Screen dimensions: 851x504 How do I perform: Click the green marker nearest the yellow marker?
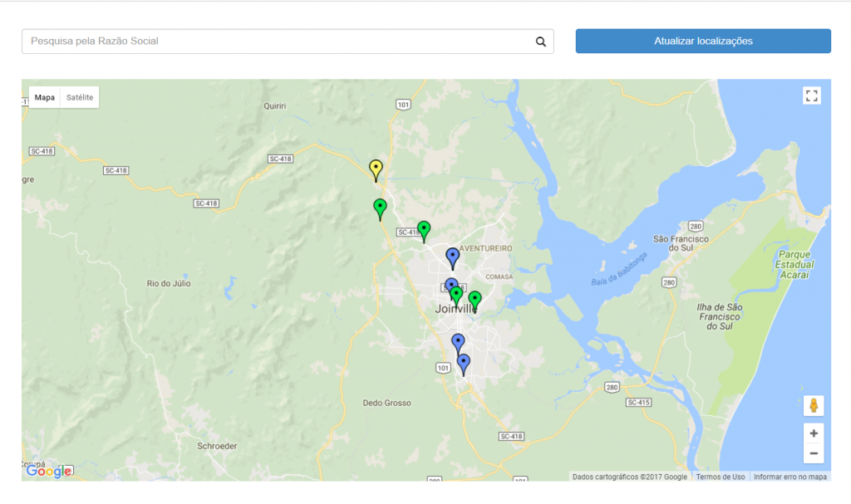pos(380,209)
